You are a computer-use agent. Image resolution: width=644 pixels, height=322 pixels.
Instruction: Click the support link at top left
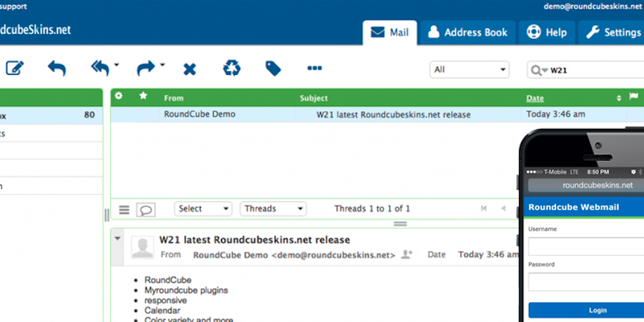(x=14, y=7)
